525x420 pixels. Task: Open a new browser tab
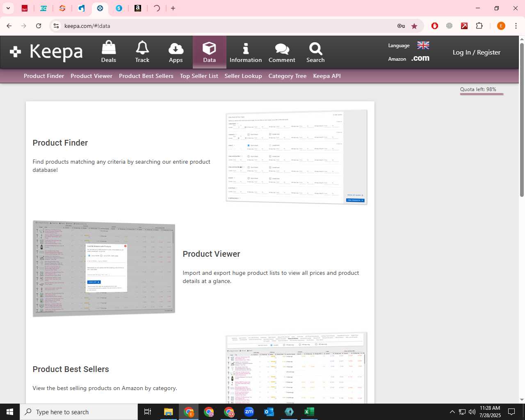click(173, 8)
